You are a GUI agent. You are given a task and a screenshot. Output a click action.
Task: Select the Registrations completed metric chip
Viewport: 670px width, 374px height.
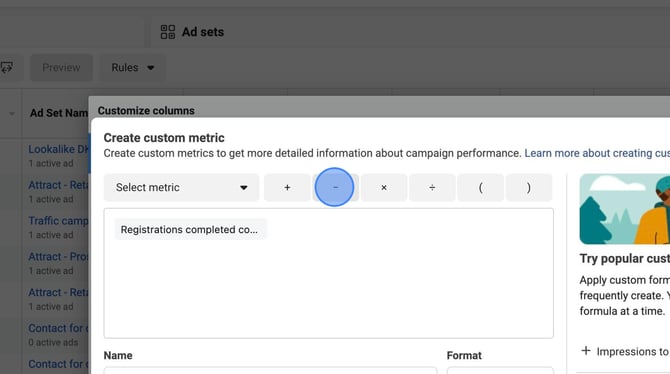[x=190, y=230]
